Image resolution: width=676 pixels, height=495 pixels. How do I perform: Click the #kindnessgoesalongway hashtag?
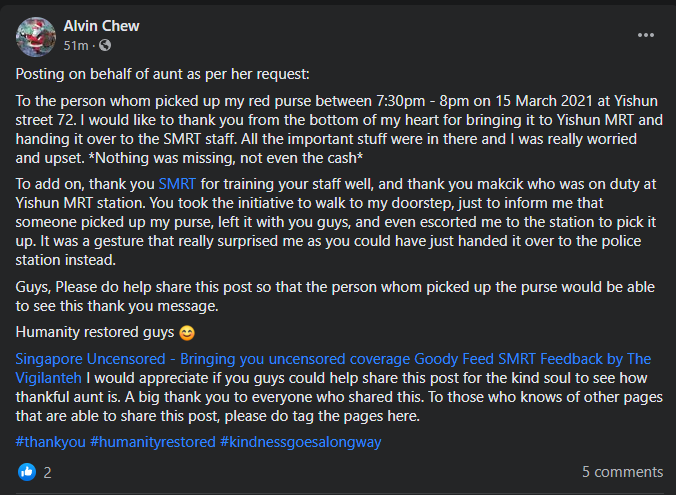coord(300,442)
